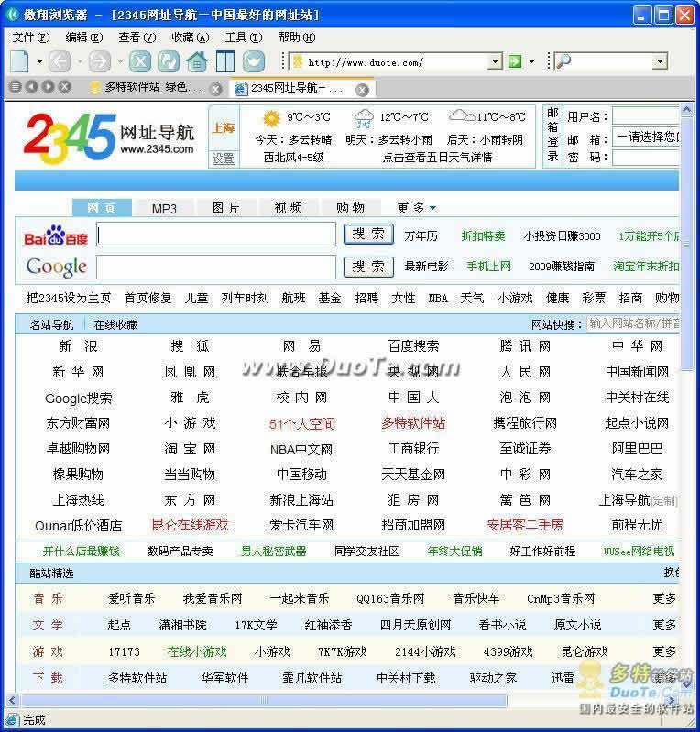Expand the 更多 dropdown in search categories

pyautogui.click(x=417, y=208)
